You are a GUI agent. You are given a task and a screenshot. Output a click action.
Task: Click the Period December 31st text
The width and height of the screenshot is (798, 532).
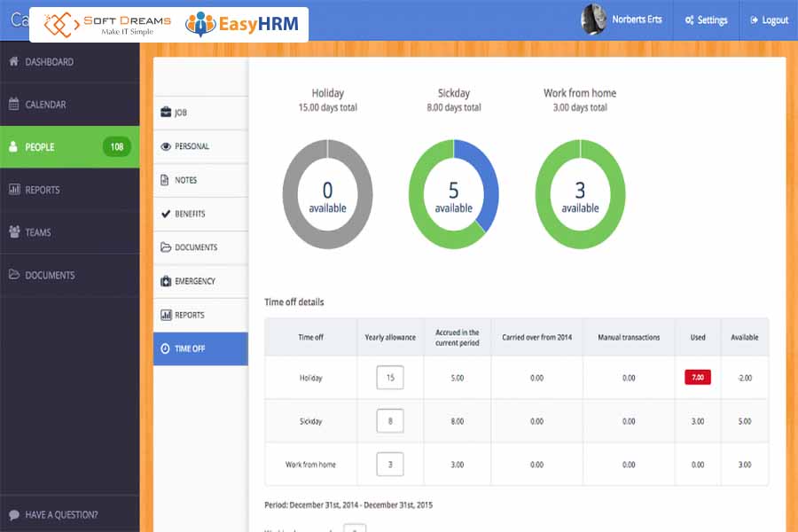tap(348, 505)
